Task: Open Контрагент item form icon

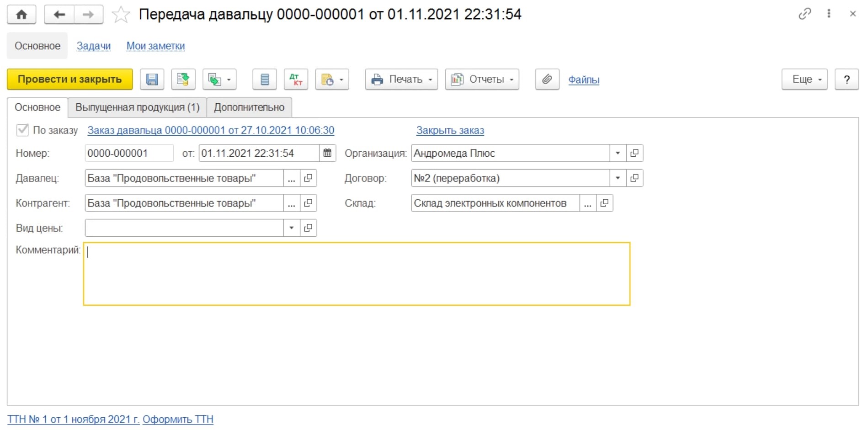Action: 308,203
